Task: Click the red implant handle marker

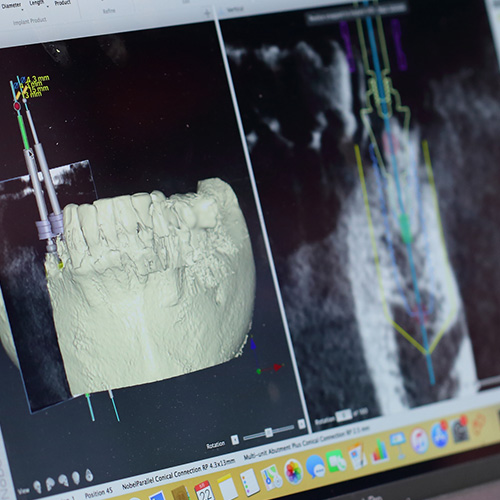Action: point(17,106)
